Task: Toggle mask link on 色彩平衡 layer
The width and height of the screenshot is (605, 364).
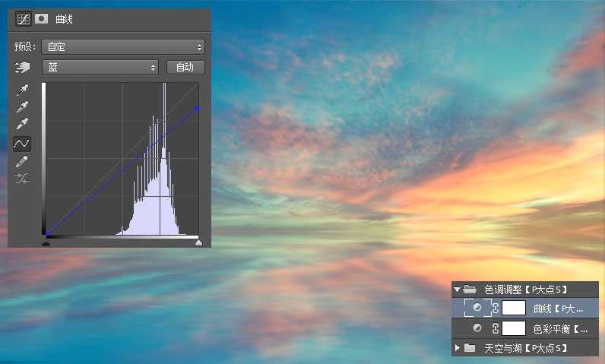Action: (x=496, y=328)
